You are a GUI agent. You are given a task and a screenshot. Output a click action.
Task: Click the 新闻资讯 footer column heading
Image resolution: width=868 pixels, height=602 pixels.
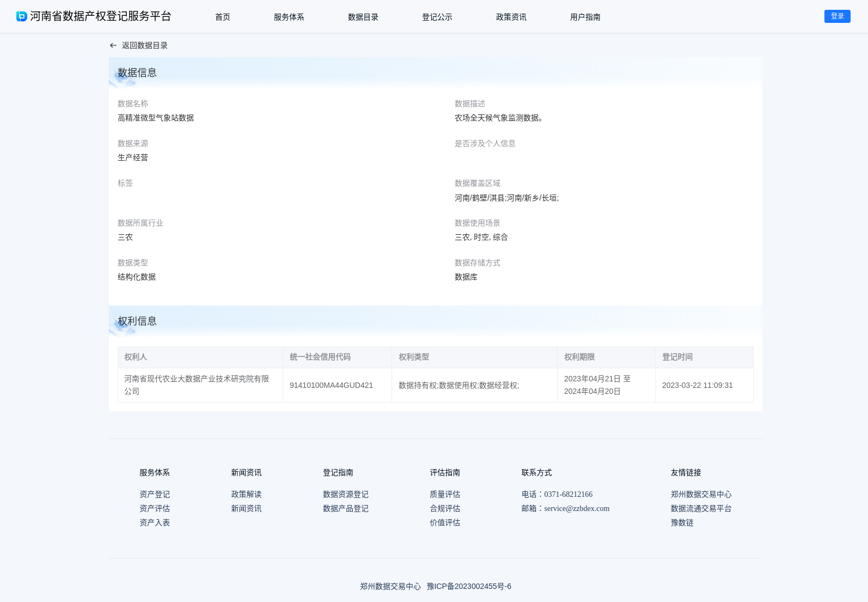tap(246, 472)
